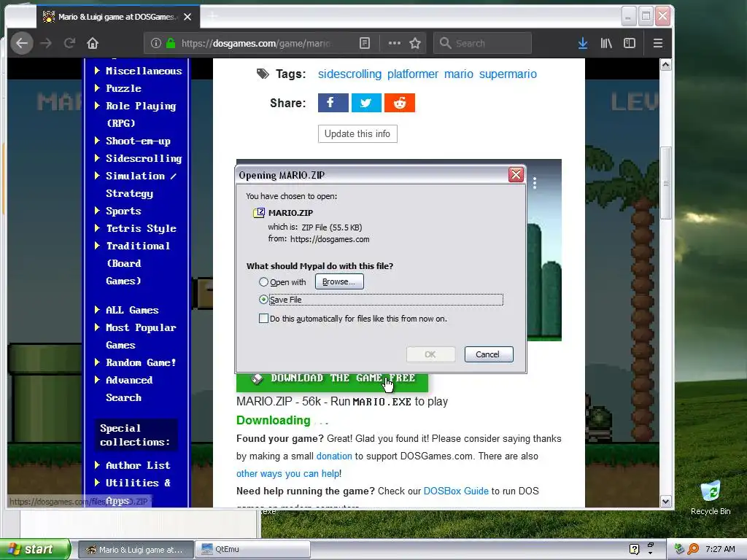Open Random Game! sidebar link

click(141, 363)
